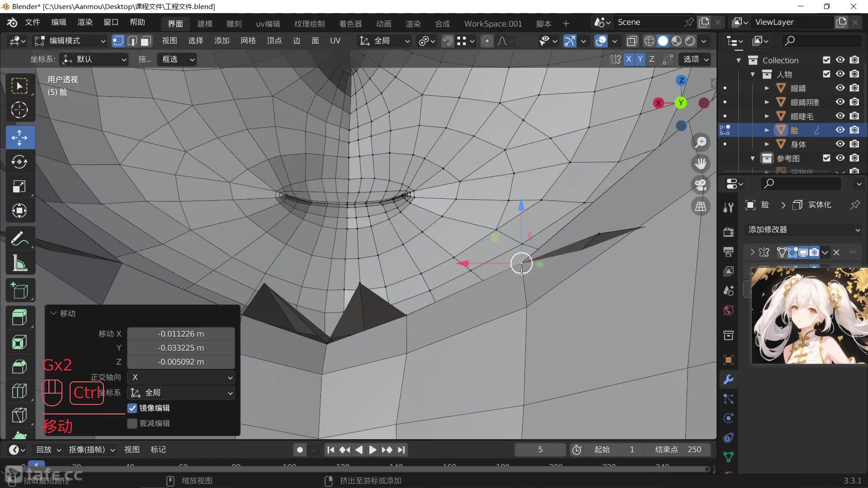Play the animation forward
The image size is (868, 488).
coord(372,450)
